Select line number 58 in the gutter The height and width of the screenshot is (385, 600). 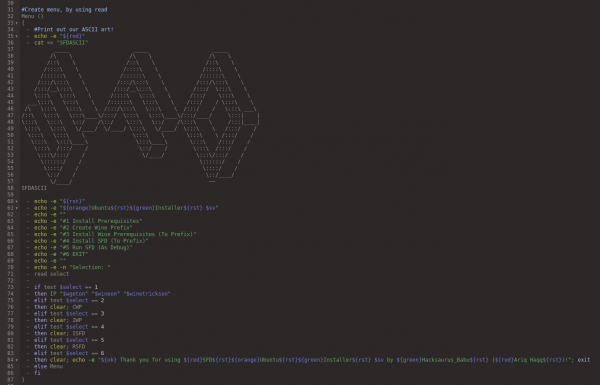tap(10, 188)
